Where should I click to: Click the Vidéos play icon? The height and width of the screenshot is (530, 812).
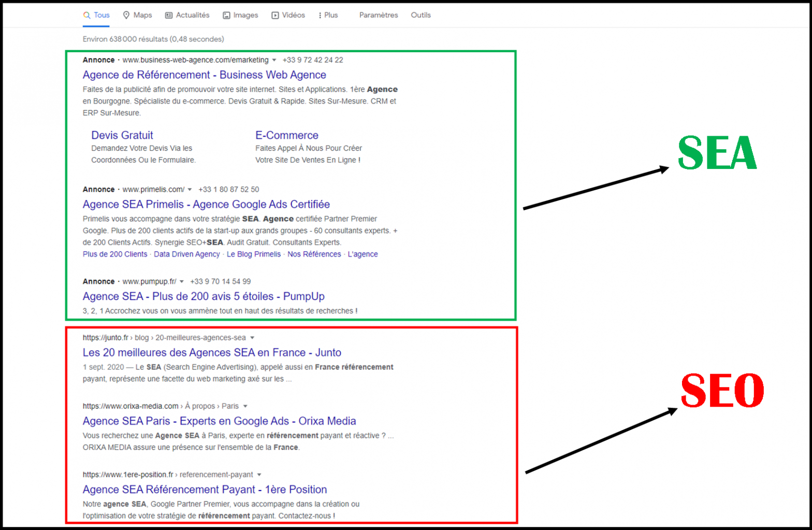275,16
